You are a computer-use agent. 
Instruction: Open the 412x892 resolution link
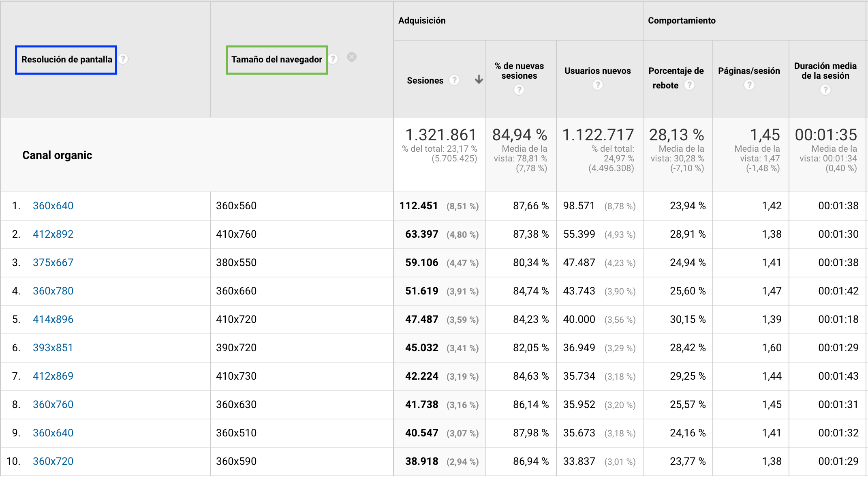[x=53, y=234]
